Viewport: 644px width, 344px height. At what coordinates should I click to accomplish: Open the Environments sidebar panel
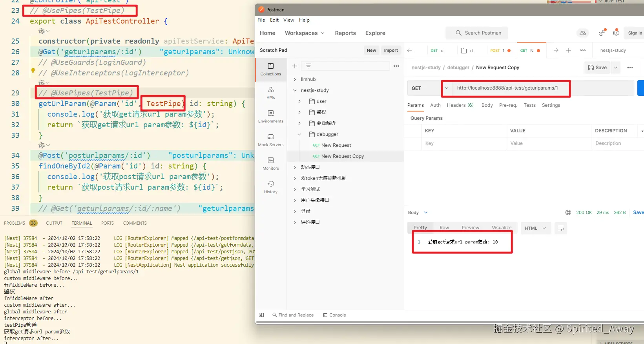tap(271, 116)
